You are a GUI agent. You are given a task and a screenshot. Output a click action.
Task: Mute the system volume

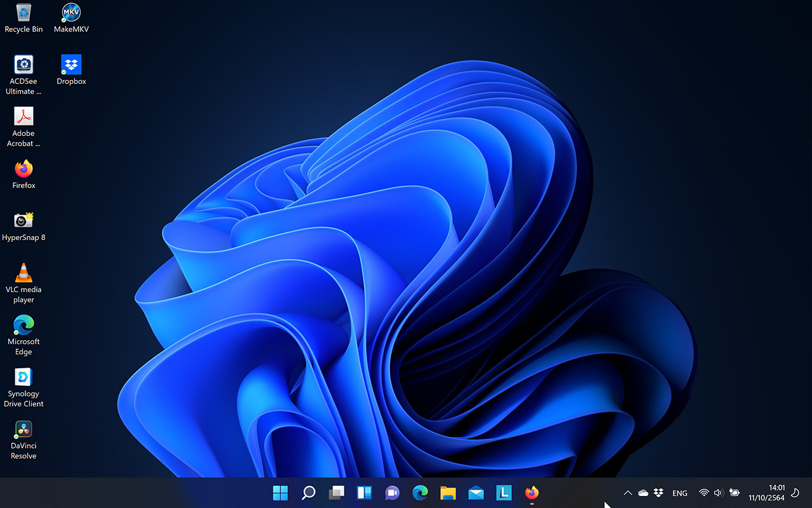(718, 492)
